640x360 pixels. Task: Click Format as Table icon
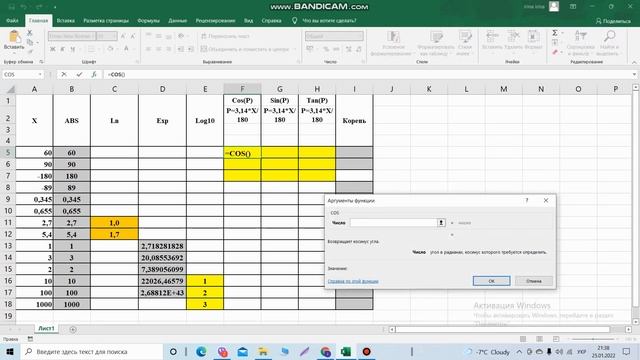(x=436, y=38)
